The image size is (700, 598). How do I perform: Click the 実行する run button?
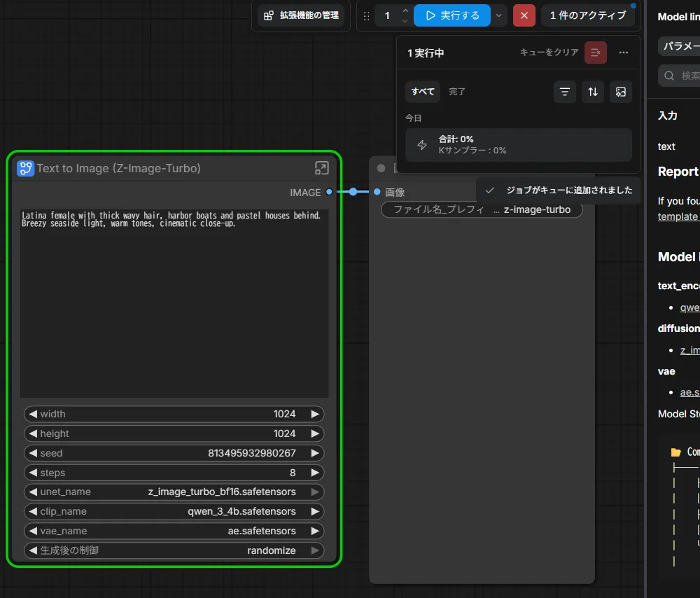pyautogui.click(x=451, y=15)
